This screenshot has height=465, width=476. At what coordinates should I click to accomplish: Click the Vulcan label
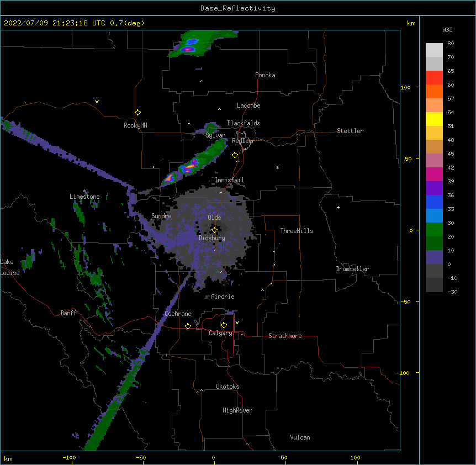pos(300,437)
